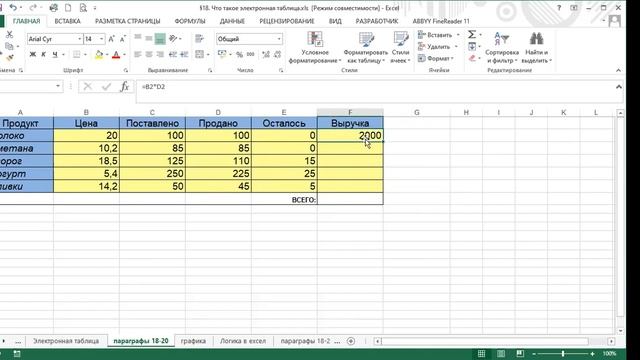The width and height of the screenshot is (640, 360).
Task: Align cell text to the left
Action: pyautogui.click(x=138, y=54)
